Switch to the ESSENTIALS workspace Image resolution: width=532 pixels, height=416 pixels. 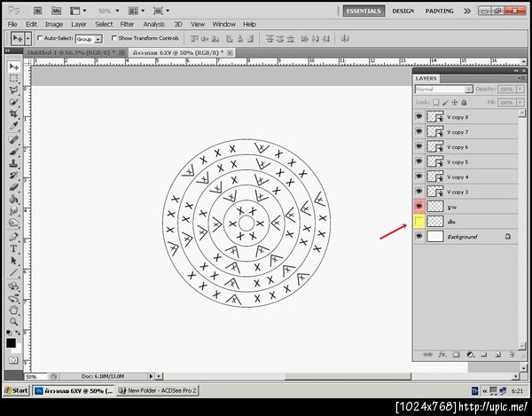[364, 11]
